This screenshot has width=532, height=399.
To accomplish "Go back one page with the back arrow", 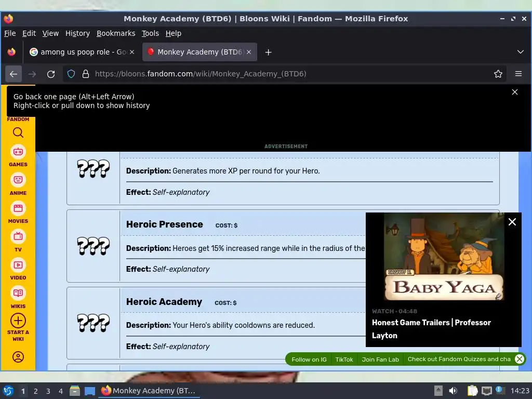I will pos(14,74).
